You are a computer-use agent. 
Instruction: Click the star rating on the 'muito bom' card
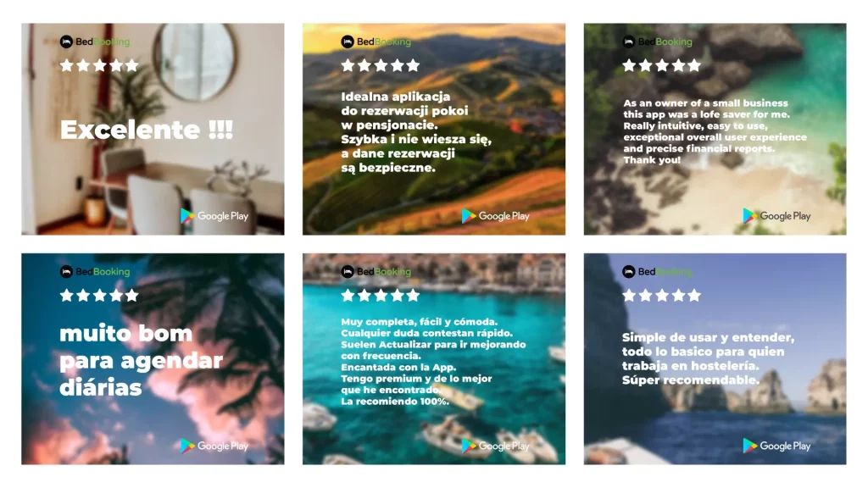click(99, 296)
